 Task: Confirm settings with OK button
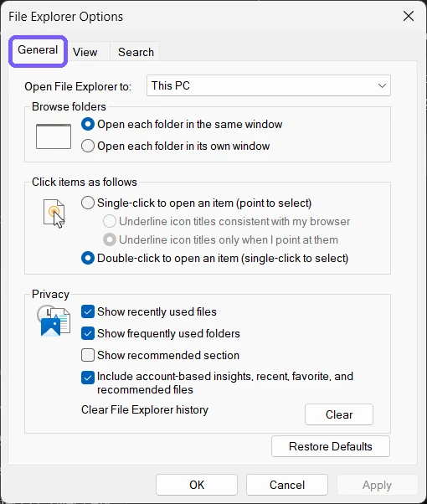pos(197,485)
